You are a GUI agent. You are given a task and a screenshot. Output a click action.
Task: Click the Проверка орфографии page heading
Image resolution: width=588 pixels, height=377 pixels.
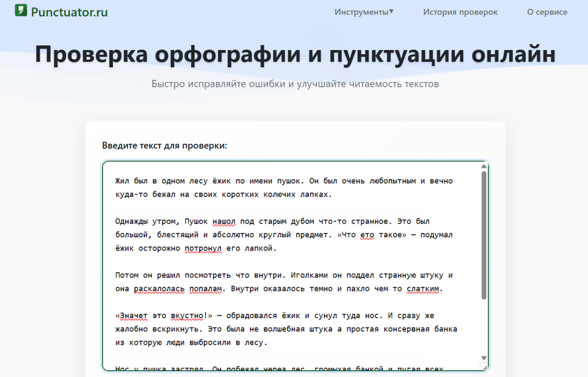(294, 54)
